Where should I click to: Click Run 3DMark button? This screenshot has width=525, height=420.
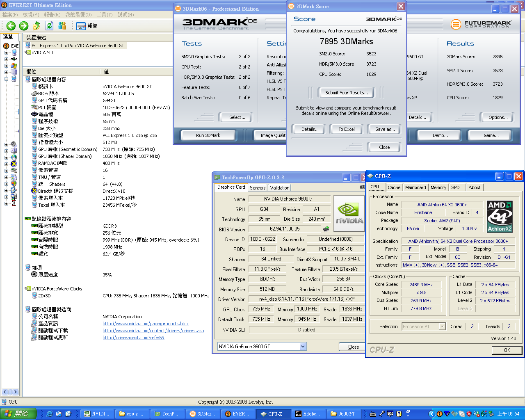[208, 135]
